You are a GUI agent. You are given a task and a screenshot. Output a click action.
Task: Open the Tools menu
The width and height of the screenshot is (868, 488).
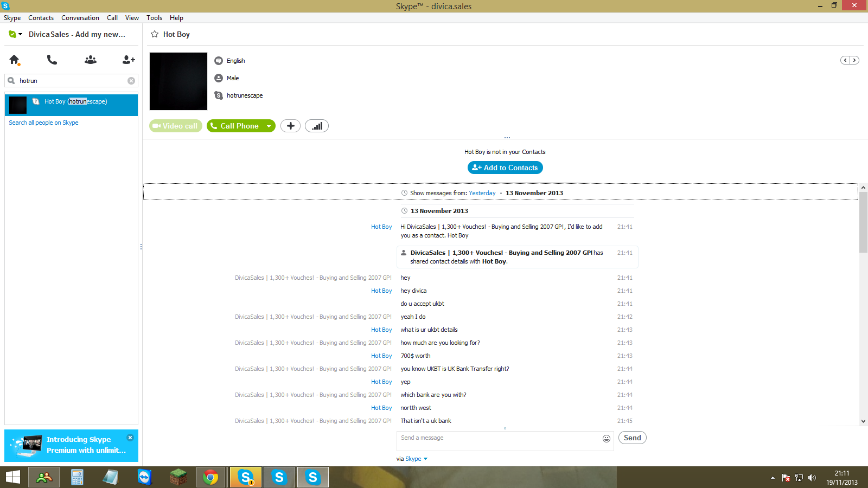pos(155,18)
